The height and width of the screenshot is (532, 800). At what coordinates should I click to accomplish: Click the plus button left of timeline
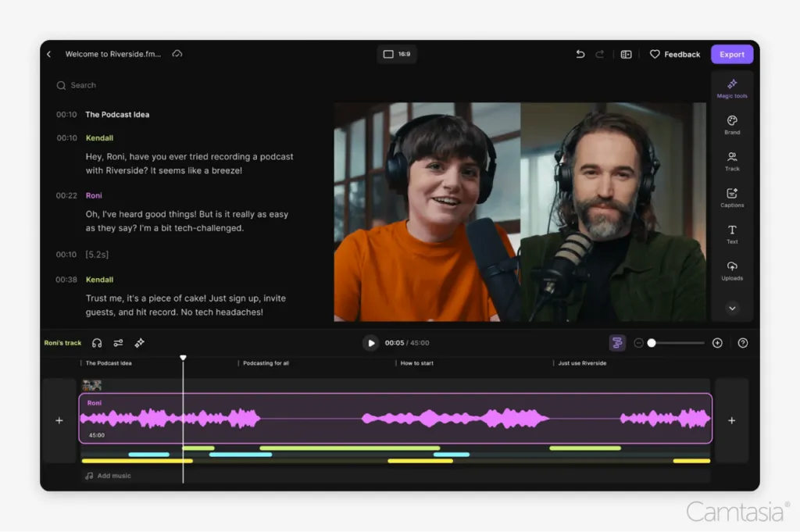click(x=59, y=420)
